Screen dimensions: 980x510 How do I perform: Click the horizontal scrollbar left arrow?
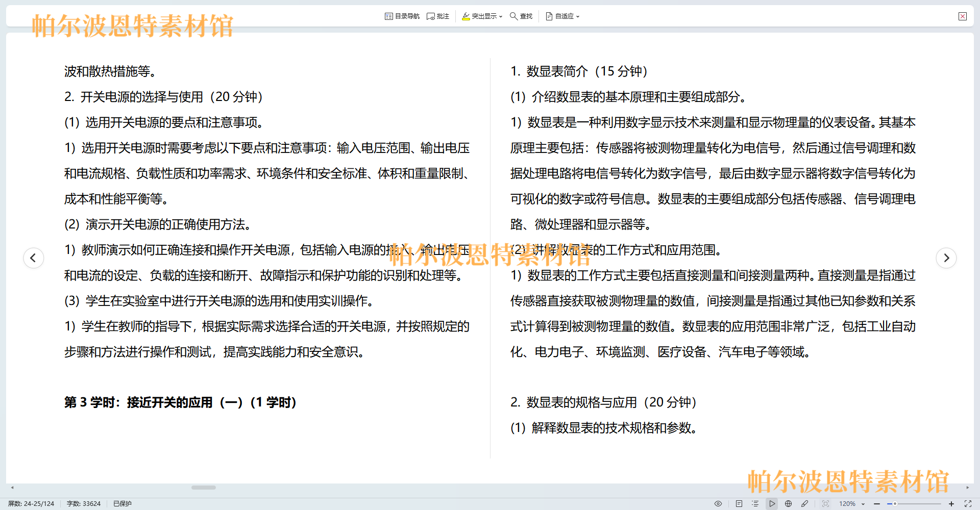point(12,488)
